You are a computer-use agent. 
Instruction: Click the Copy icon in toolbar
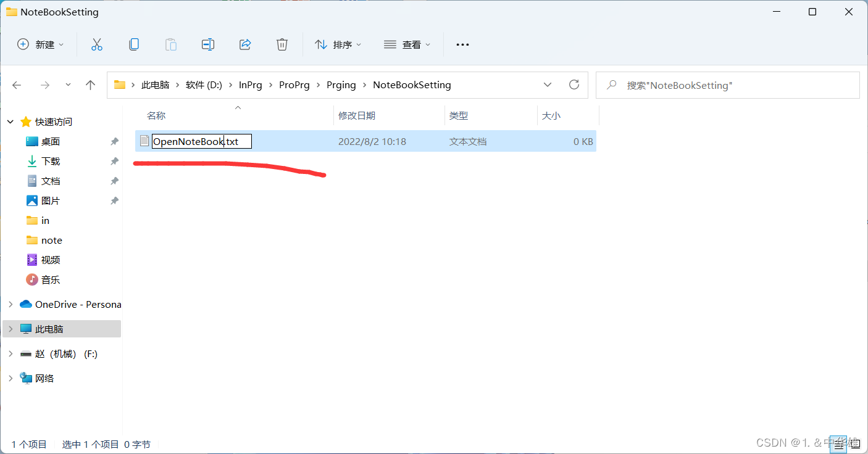pos(134,44)
